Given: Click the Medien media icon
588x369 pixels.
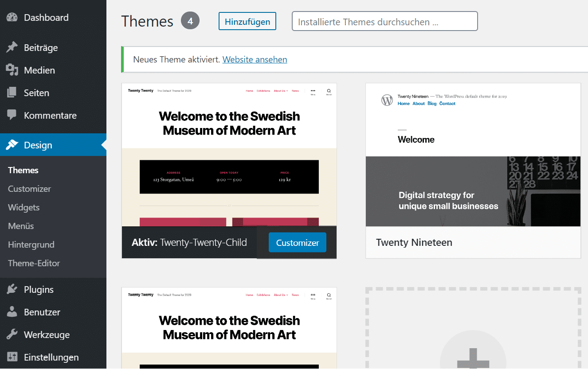Looking at the screenshot, I should (12, 70).
